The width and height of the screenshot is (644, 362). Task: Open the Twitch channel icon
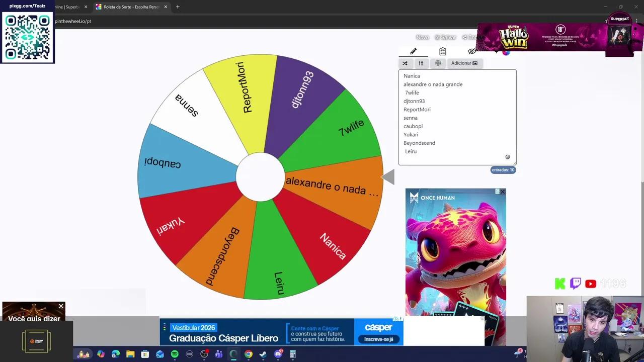575,283
